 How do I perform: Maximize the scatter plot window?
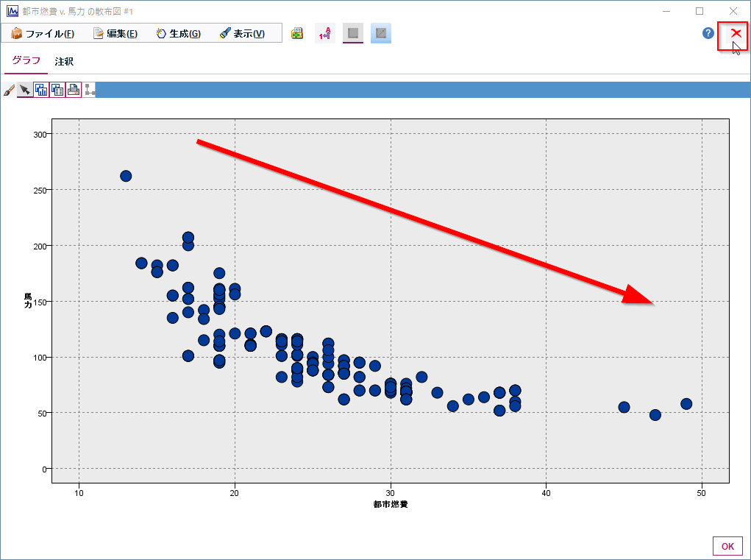click(700, 11)
